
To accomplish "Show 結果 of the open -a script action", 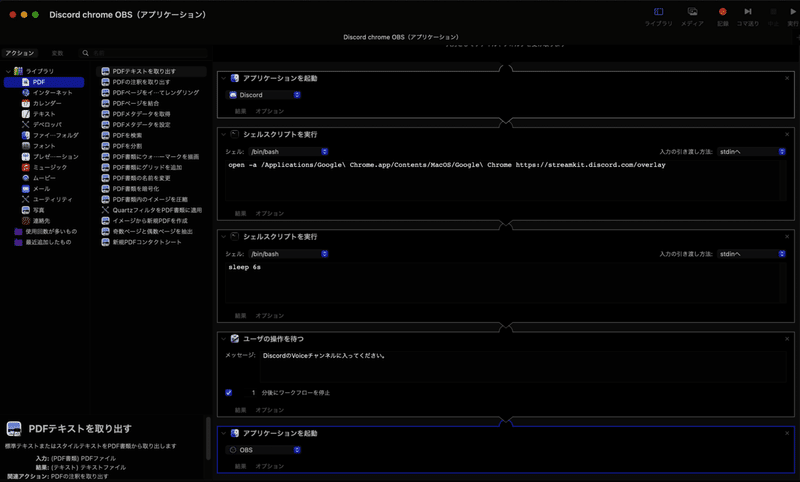I will (241, 214).
